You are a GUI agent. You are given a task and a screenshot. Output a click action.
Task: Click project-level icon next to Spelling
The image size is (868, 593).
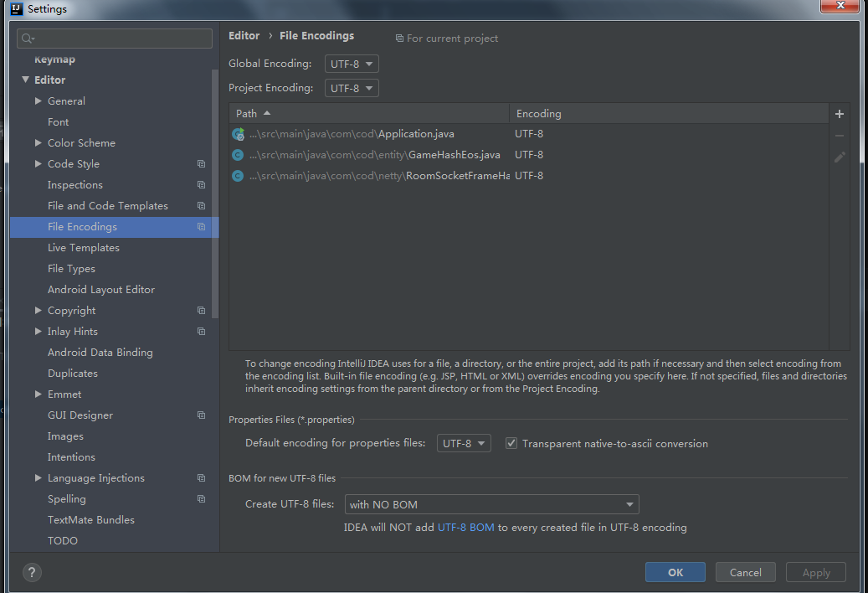(202, 499)
